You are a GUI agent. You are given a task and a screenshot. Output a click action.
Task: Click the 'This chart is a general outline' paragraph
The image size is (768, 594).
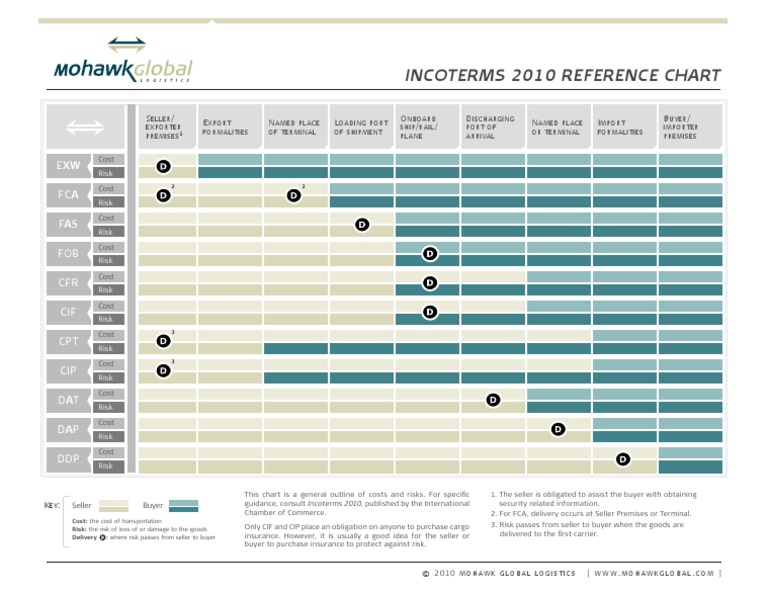[357, 503]
